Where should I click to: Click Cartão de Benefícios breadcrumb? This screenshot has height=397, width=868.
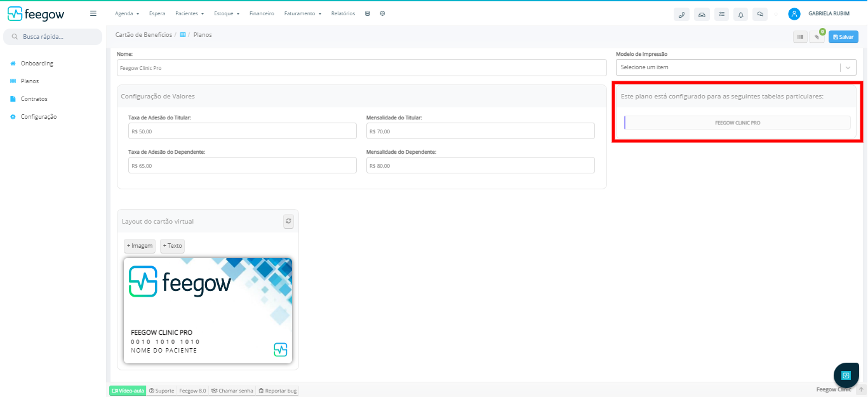coord(144,35)
